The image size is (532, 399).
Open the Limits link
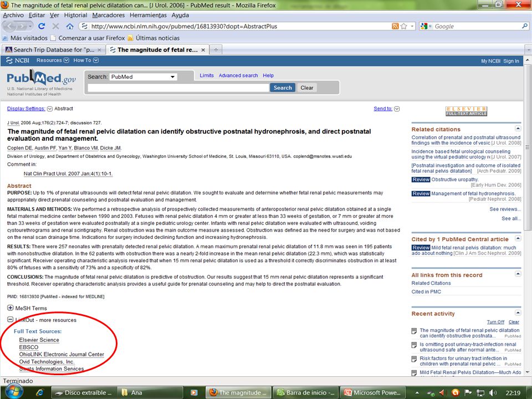(x=207, y=75)
